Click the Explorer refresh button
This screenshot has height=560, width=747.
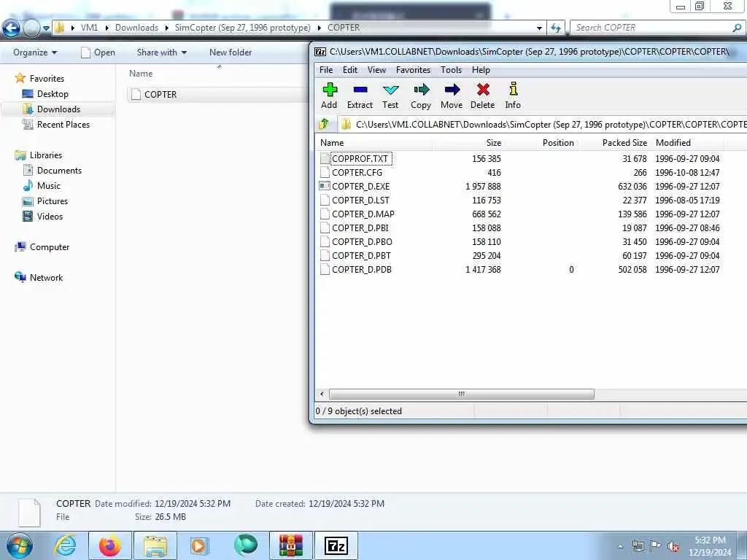555,28
